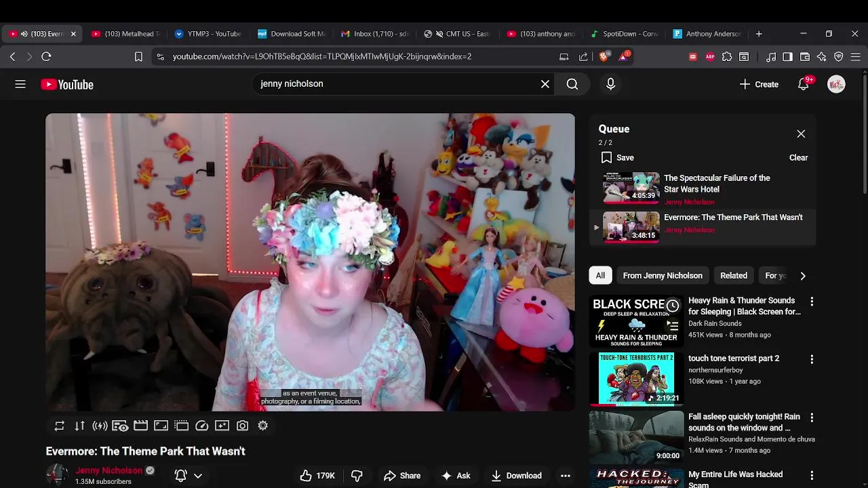Click the Share button
This screenshot has width=868, height=488.
[x=402, y=476]
